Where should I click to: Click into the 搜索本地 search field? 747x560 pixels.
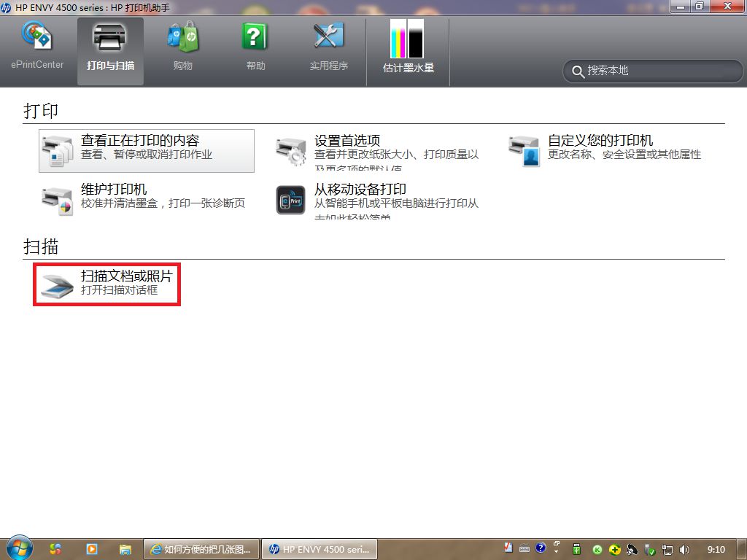click(x=653, y=71)
